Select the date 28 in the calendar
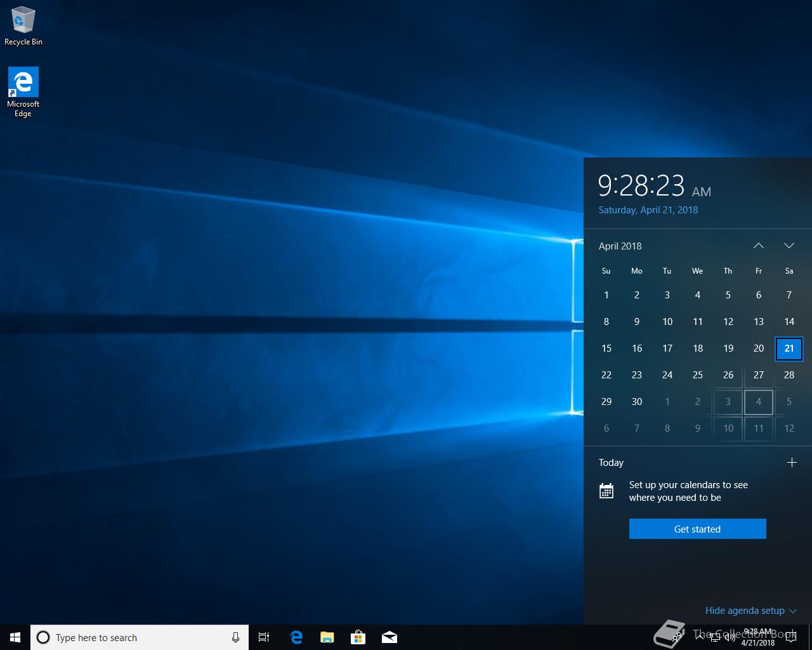 point(789,375)
